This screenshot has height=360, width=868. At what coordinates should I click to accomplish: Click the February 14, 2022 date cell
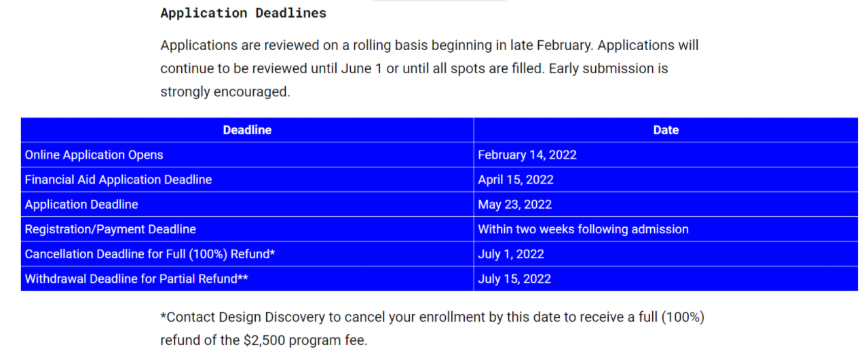[x=527, y=155]
